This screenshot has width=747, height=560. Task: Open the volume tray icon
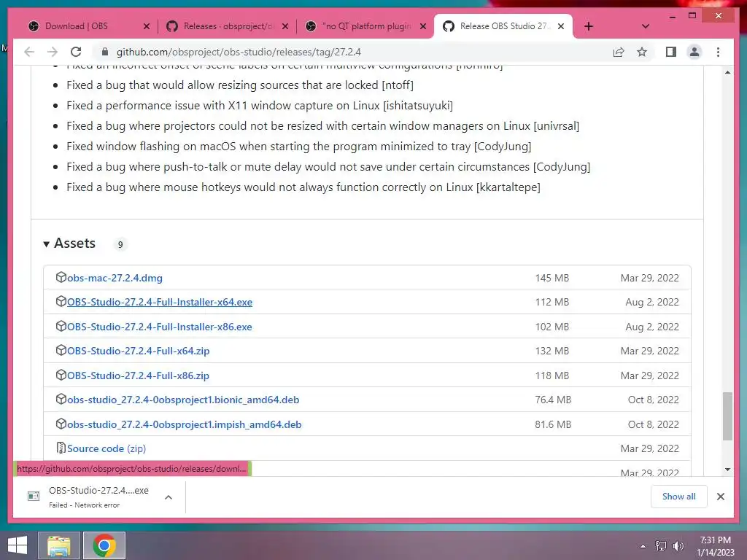pyautogui.click(x=678, y=546)
